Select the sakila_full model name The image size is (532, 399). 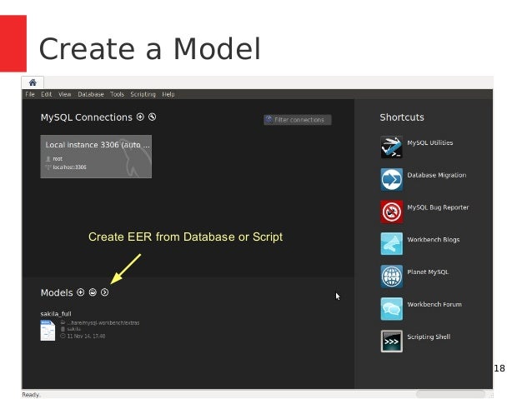[56, 314]
